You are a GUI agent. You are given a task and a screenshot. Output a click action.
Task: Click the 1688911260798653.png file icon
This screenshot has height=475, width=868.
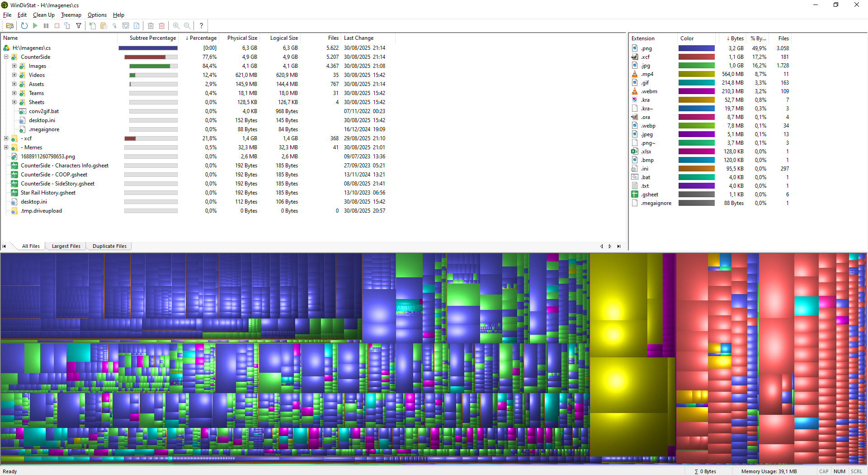coord(14,157)
